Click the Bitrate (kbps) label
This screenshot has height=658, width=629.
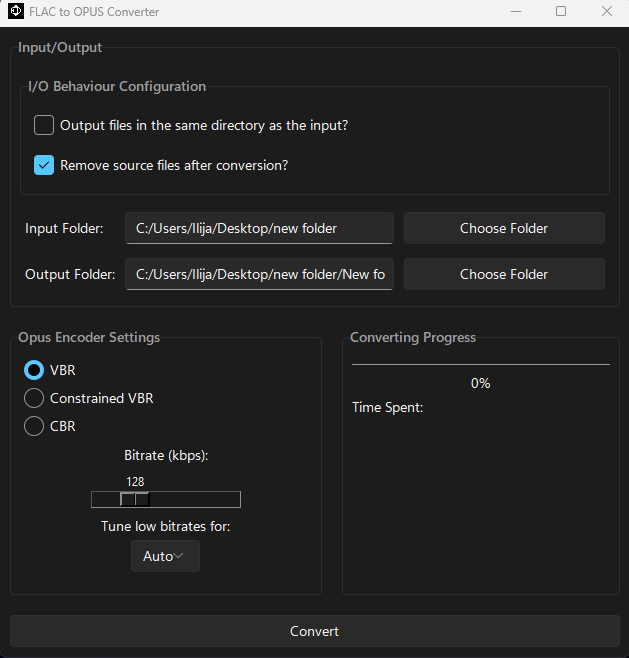click(x=166, y=455)
